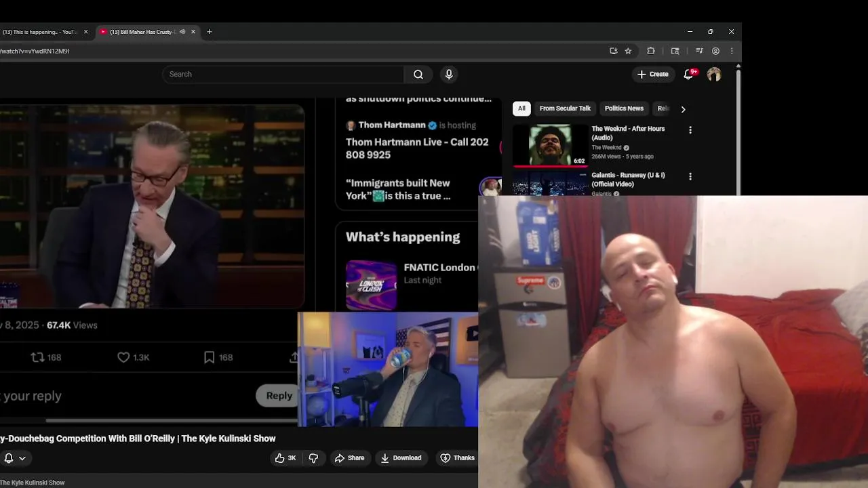Show more filter chips with right arrow
The image size is (868, 488).
pyautogui.click(x=683, y=109)
